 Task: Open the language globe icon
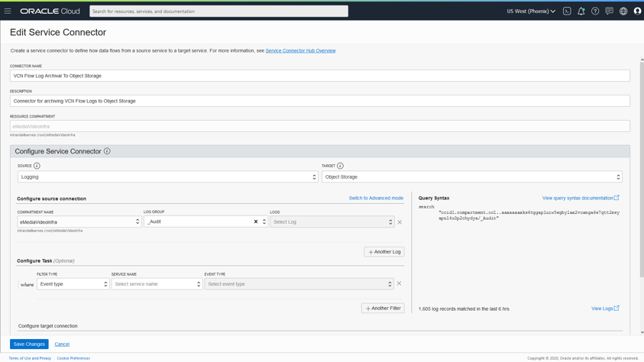[x=623, y=11]
